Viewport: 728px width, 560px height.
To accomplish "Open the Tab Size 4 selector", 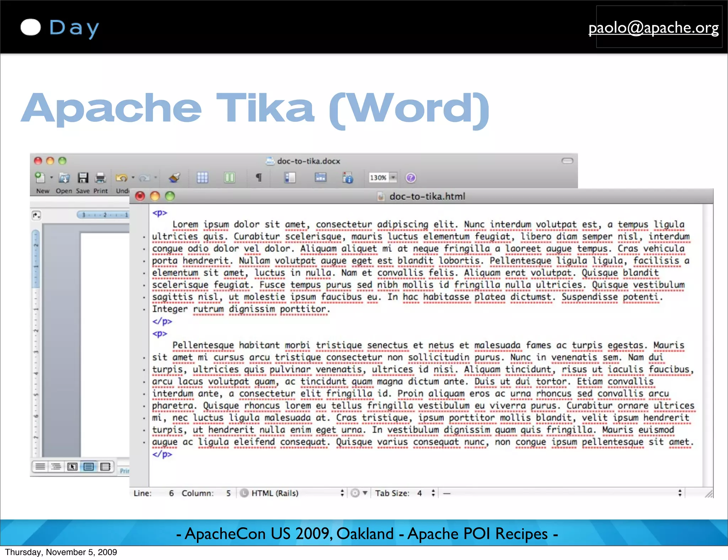I will click(405, 493).
